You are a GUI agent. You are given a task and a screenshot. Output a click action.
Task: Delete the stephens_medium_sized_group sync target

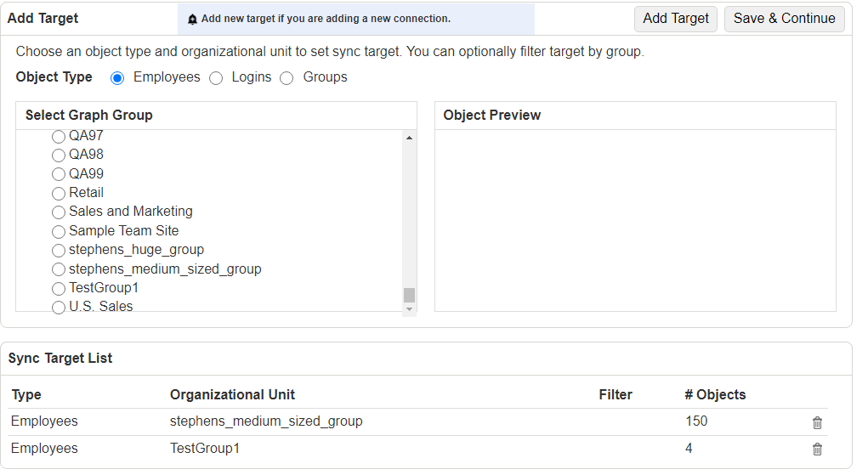[817, 423]
